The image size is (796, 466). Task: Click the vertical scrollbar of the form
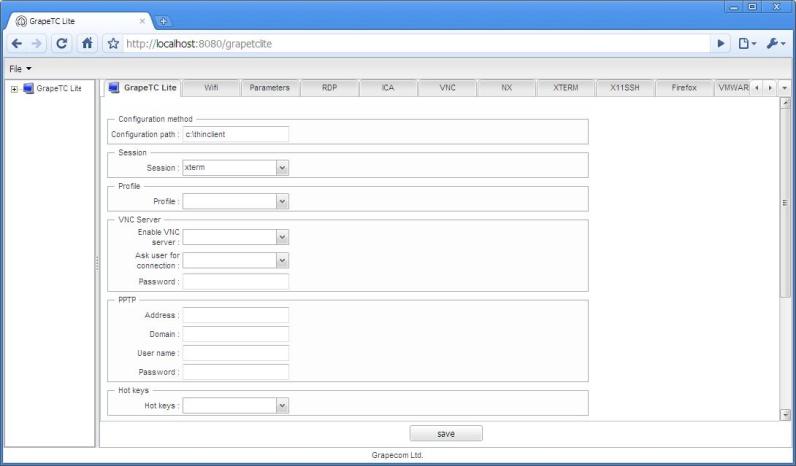(x=785, y=200)
